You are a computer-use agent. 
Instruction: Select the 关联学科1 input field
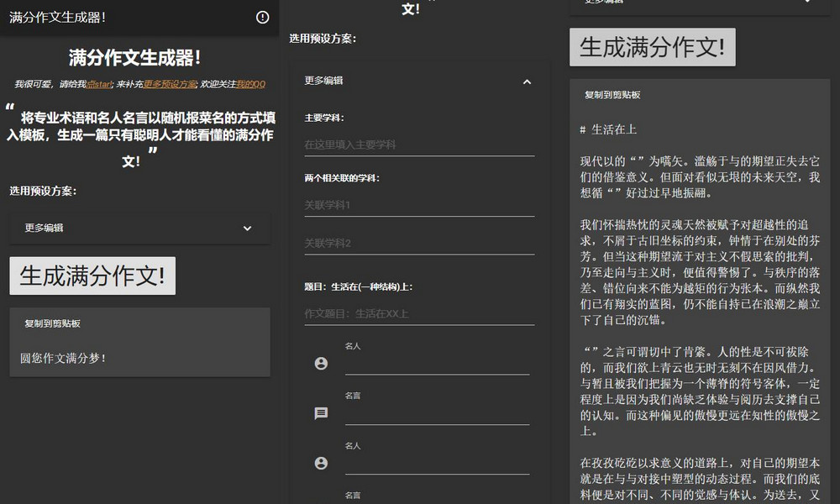(x=420, y=205)
